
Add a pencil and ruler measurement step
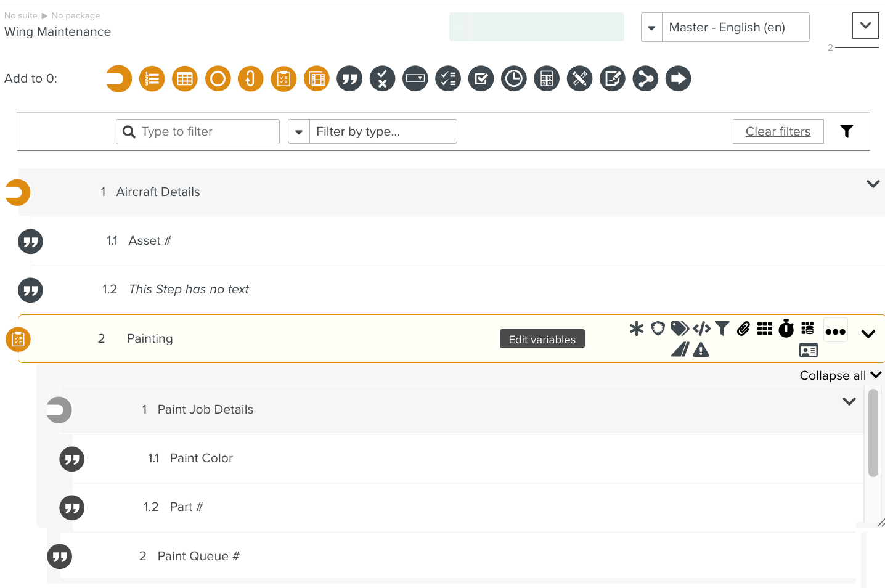[x=579, y=79]
